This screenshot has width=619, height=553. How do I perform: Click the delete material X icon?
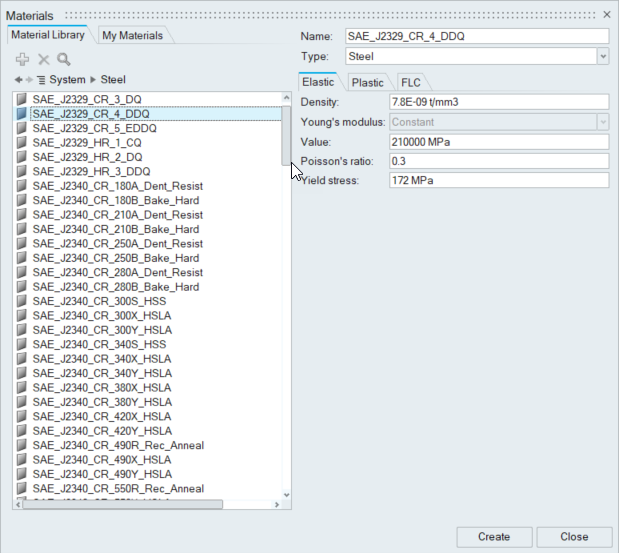(43, 60)
